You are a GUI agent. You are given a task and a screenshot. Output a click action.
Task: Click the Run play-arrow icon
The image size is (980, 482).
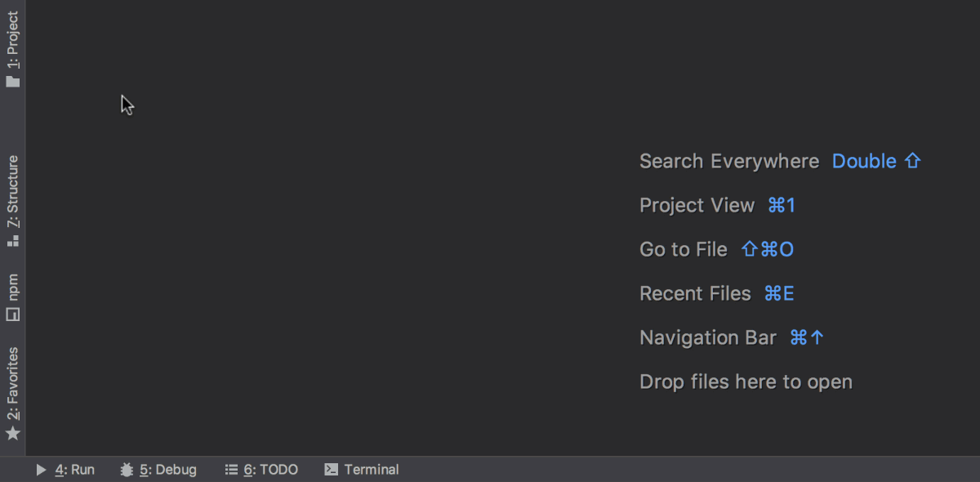click(42, 470)
